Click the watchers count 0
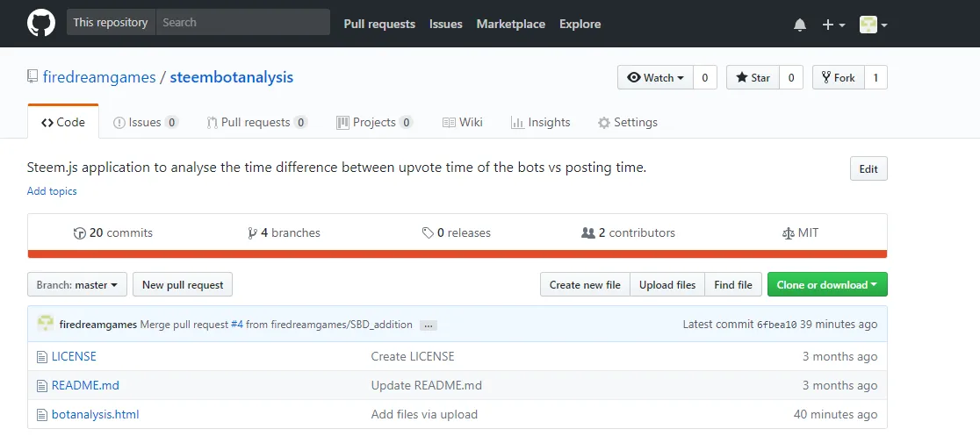The height and width of the screenshot is (436, 980). point(705,77)
